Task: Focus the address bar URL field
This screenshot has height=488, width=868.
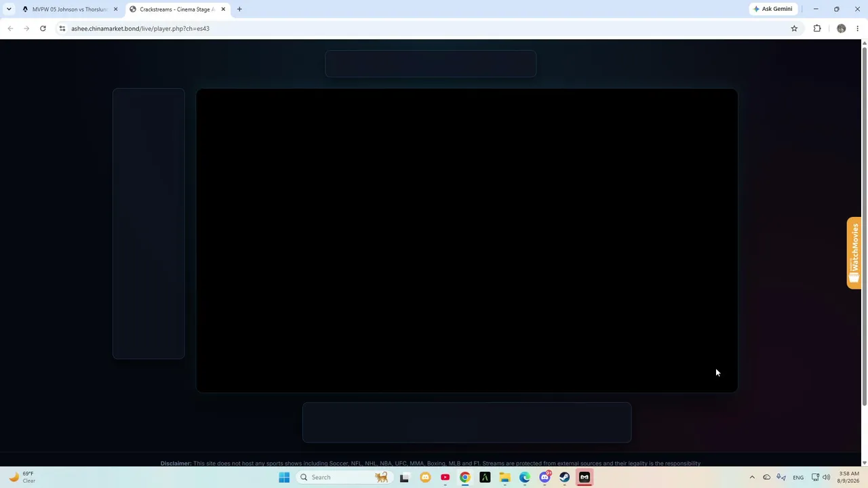Action: click(x=427, y=28)
